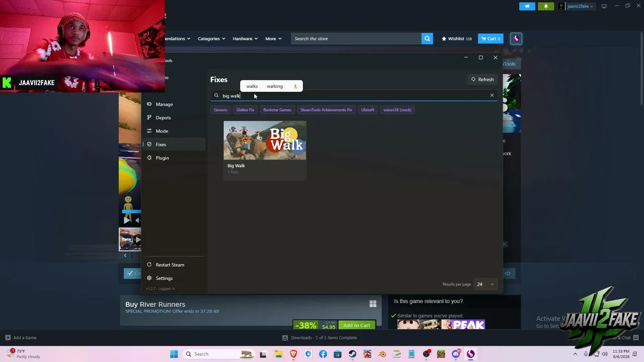Filter fixes by Ubisoft tag
The image size is (644, 362).
[x=368, y=110]
